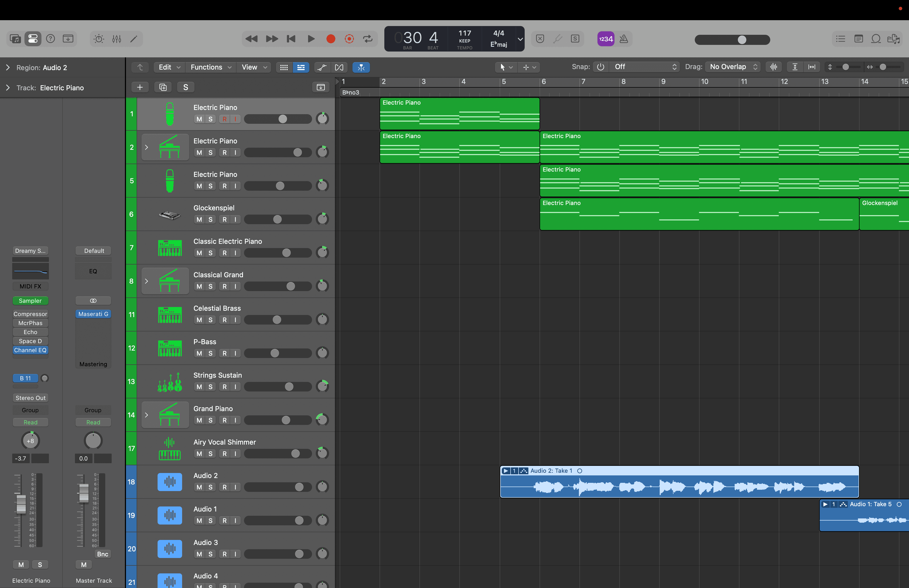Screen dimensions: 909x588
Task: Open the Functions menu
Action: tap(211, 67)
